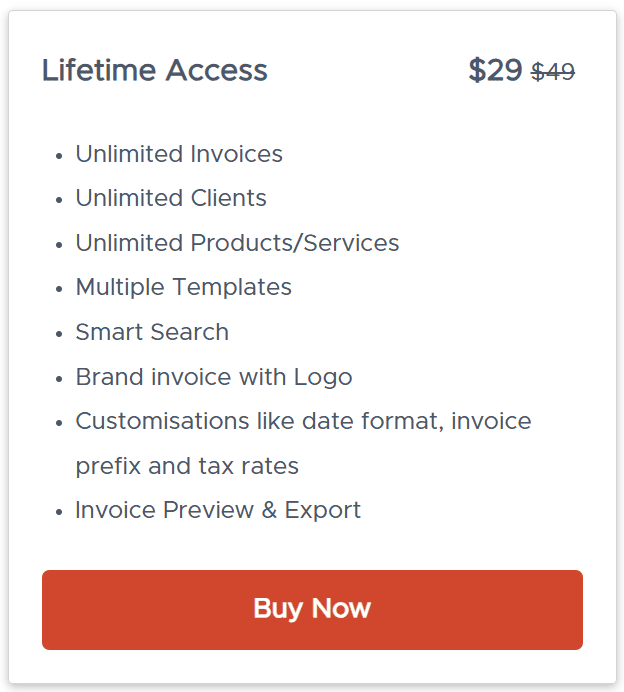
Task: Click the crossed-out $49 original price
Action: (x=553, y=72)
